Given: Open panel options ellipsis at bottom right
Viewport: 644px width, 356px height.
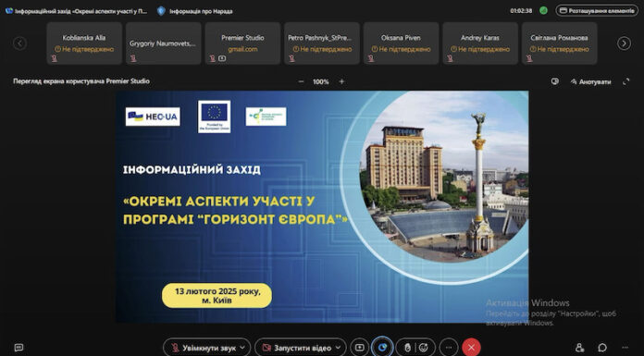Looking at the screenshot, I should pos(625,348).
